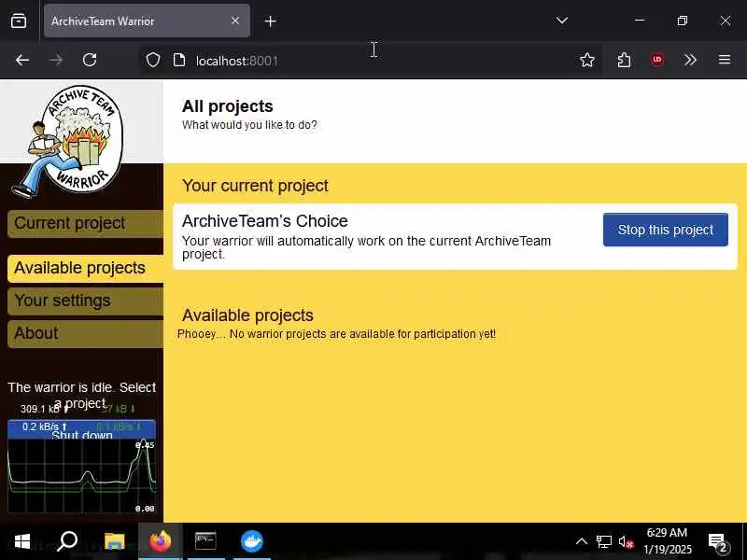Click the bandwidth graph
Screen dimensions: 747x560
81,476
